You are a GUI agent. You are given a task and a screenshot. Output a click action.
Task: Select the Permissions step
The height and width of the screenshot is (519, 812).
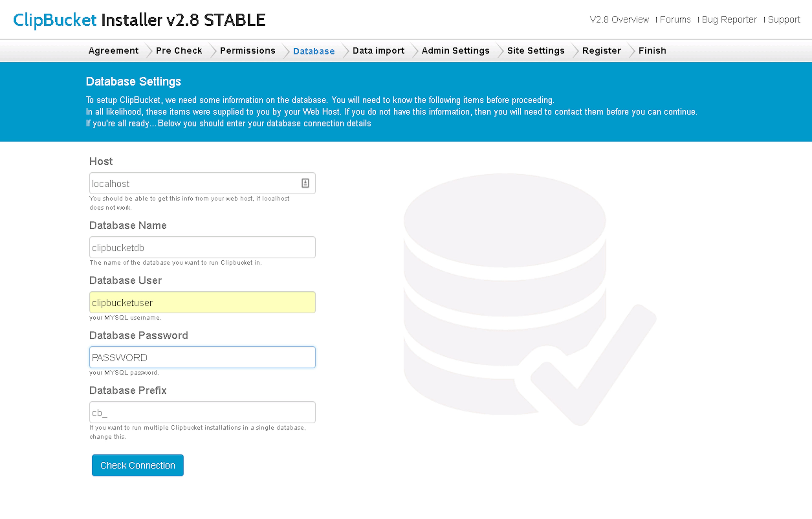point(247,51)
